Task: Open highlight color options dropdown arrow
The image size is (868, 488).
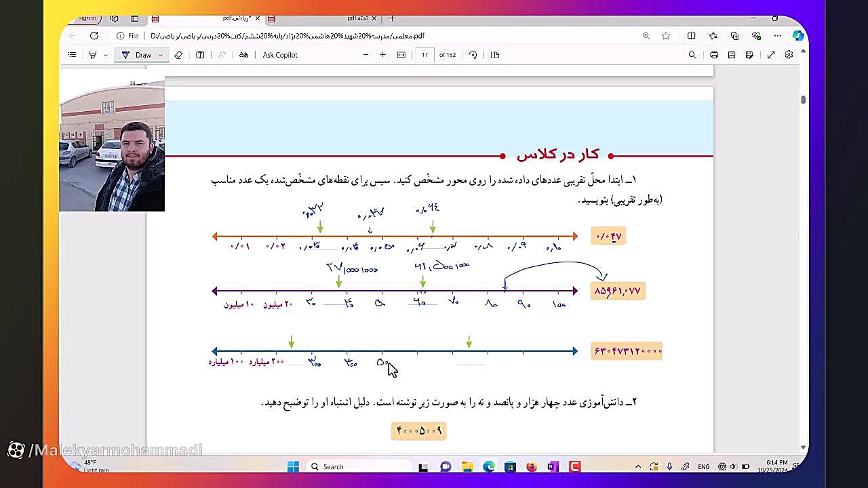Action: click(106, 55)
